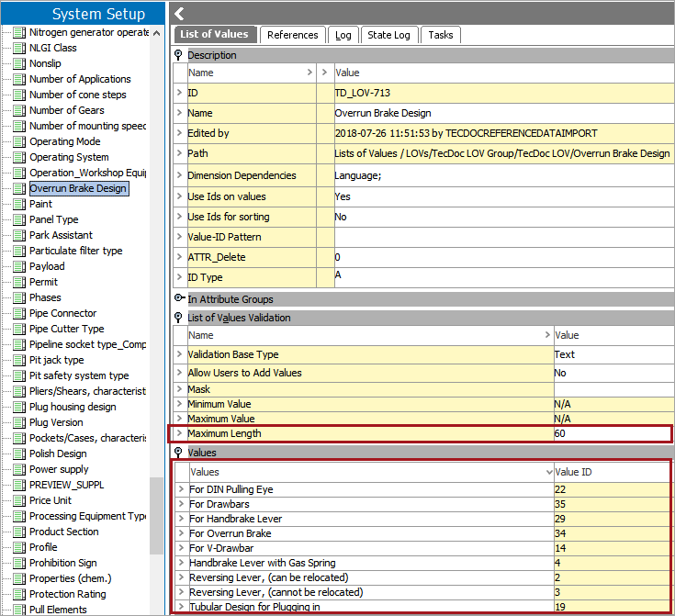Image resolution: width=675 pixels, height=616 pixels.
Task: Click the list icon beside Payload
Action: coord(19,266)
